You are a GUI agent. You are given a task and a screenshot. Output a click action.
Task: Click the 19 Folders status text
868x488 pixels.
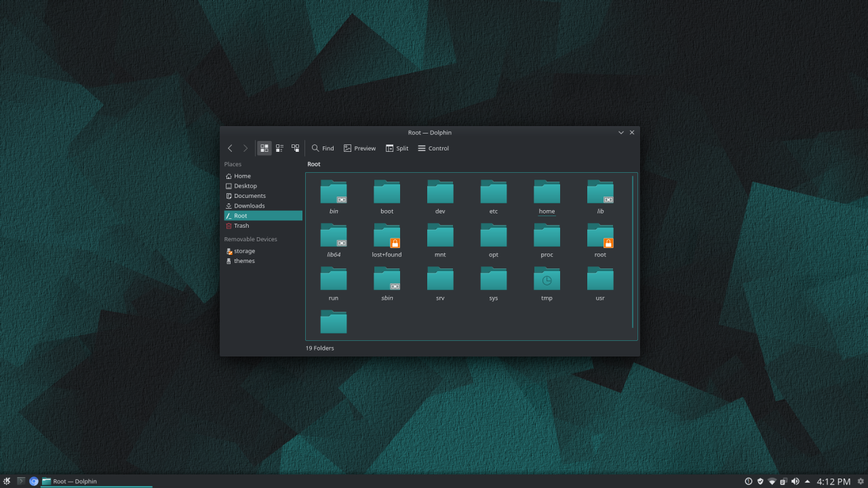click(320, 348)
